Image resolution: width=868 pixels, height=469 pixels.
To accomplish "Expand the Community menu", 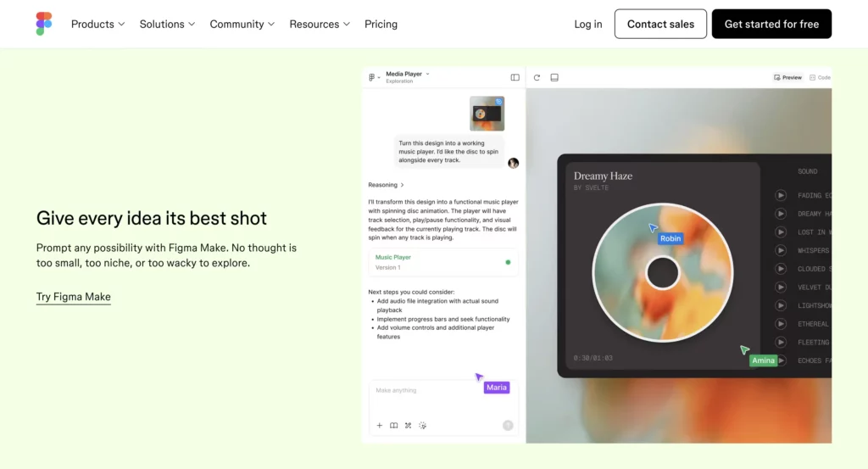I will (242, 24).
